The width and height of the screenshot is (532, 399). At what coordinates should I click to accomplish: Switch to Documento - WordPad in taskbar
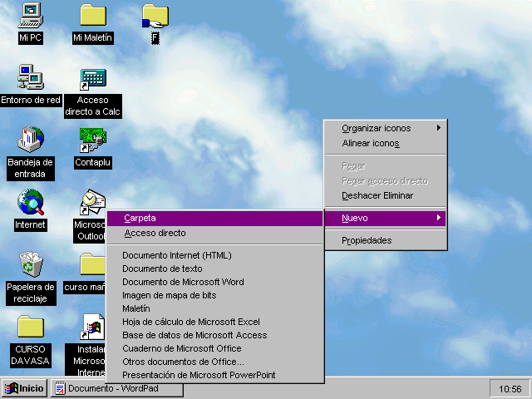[117, 388]
